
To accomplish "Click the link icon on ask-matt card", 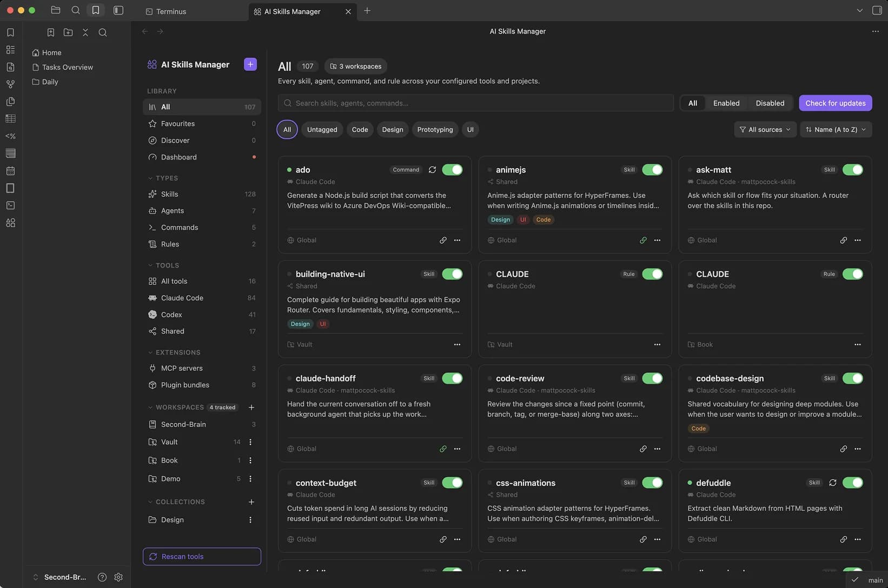I will coord(844,240).
